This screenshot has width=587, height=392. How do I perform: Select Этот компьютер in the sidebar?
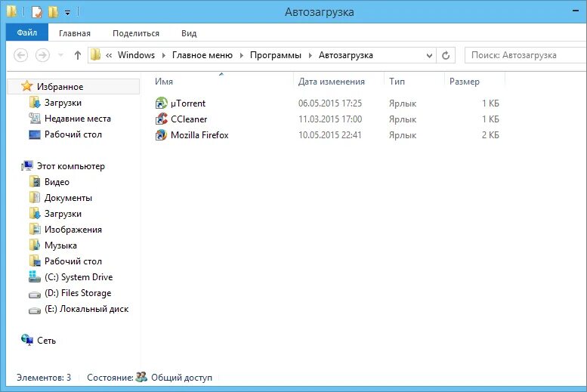coord(71,166)
